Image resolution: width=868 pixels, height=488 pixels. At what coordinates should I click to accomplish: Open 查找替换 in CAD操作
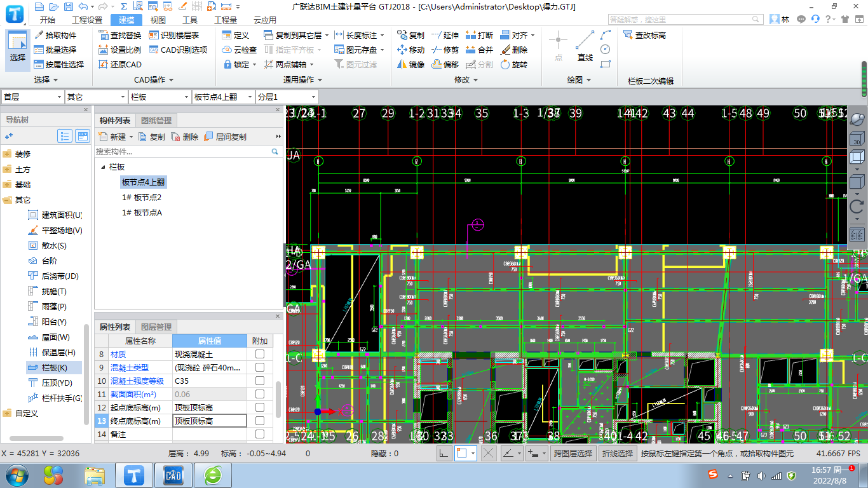click(x=120, y=35)
